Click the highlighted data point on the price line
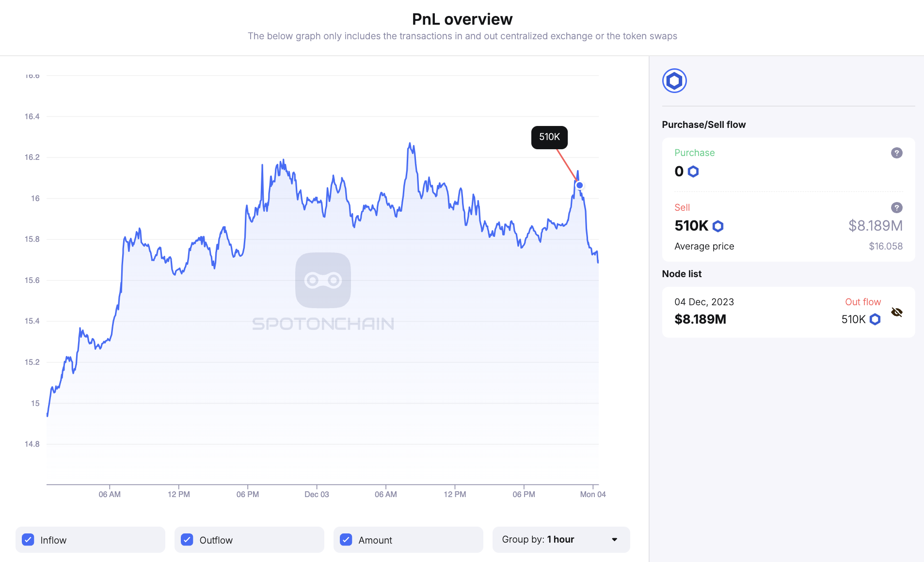 tap(580, 185)
